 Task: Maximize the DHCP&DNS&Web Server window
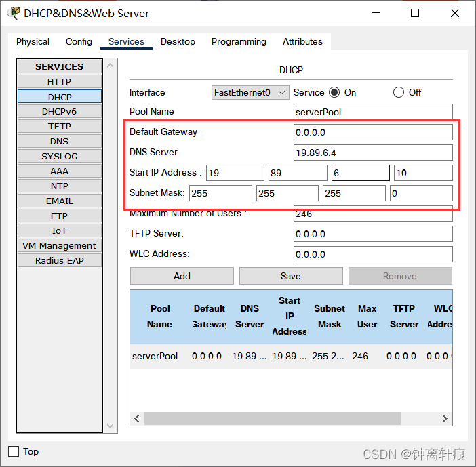coord(415,13)
